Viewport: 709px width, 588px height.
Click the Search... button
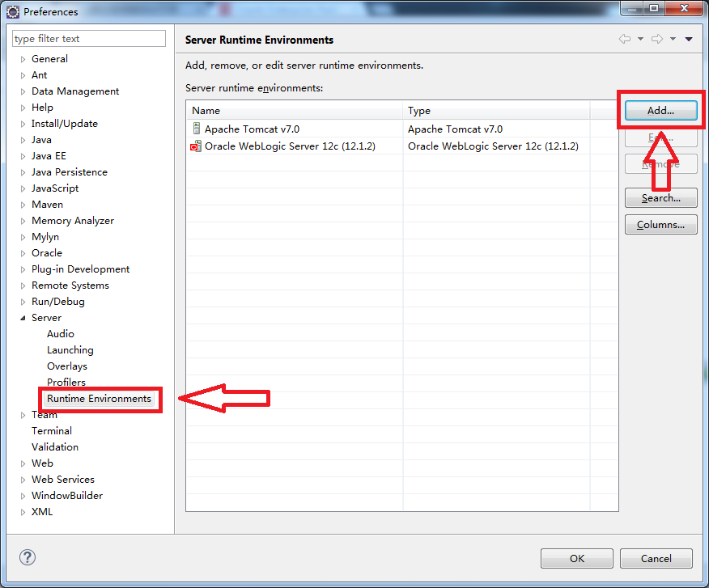tap(660, 198)
